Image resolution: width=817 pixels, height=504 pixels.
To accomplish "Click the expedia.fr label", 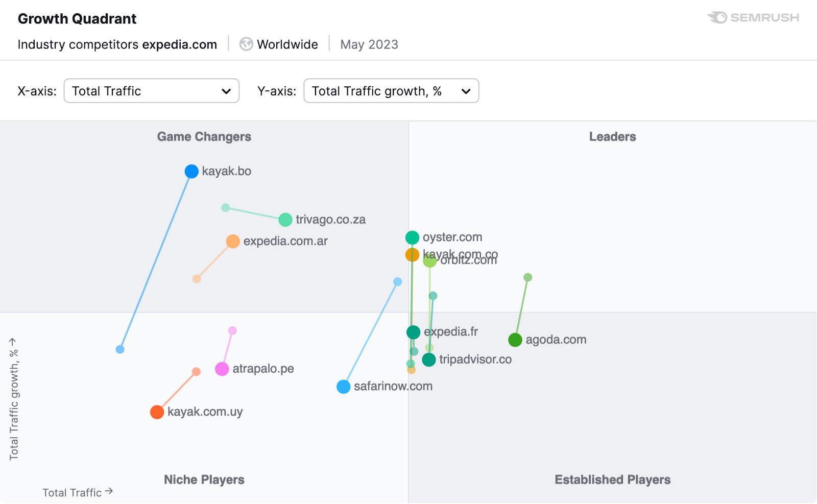I will point(451,332).
